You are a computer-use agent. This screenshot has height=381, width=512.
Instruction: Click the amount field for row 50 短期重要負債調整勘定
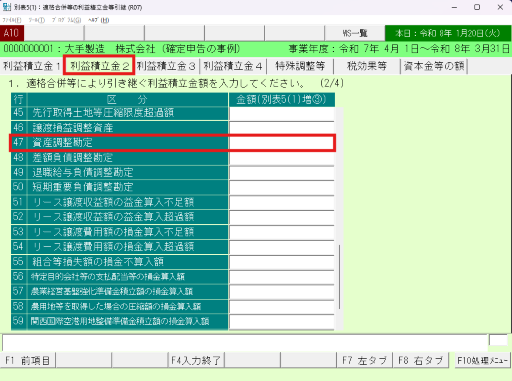coord(282,187)
